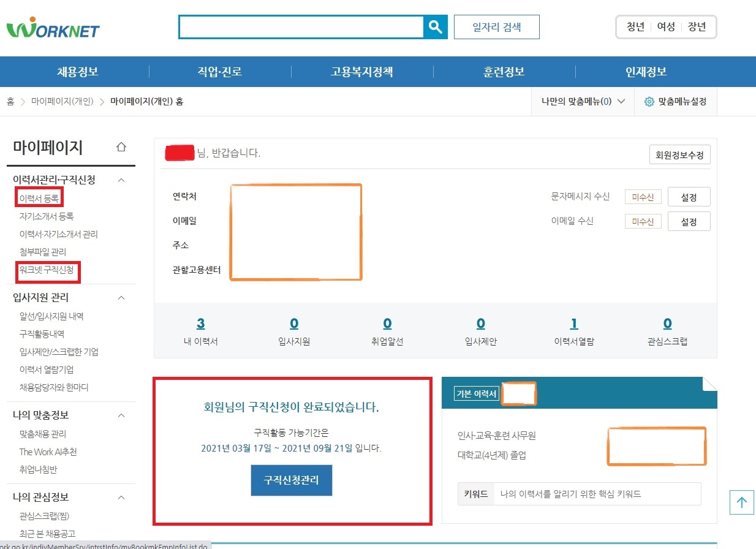Image resolution: width=756 pixels, height=549 pixels.
Task: Click the 기본 이력서 label
Action: 477,394
